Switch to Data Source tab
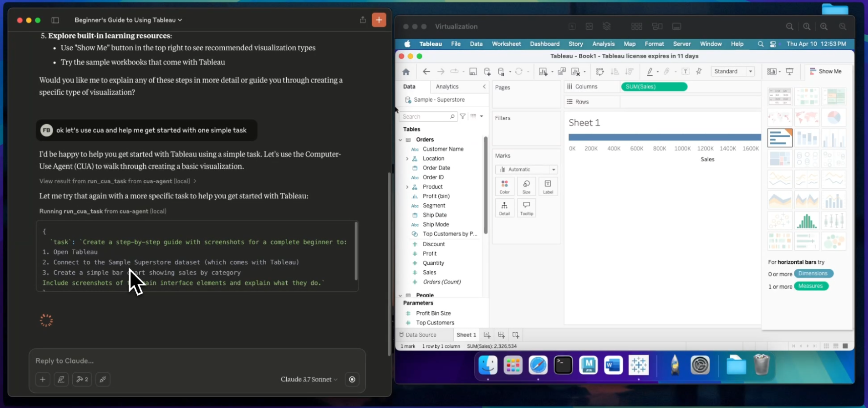 (418, 335)
